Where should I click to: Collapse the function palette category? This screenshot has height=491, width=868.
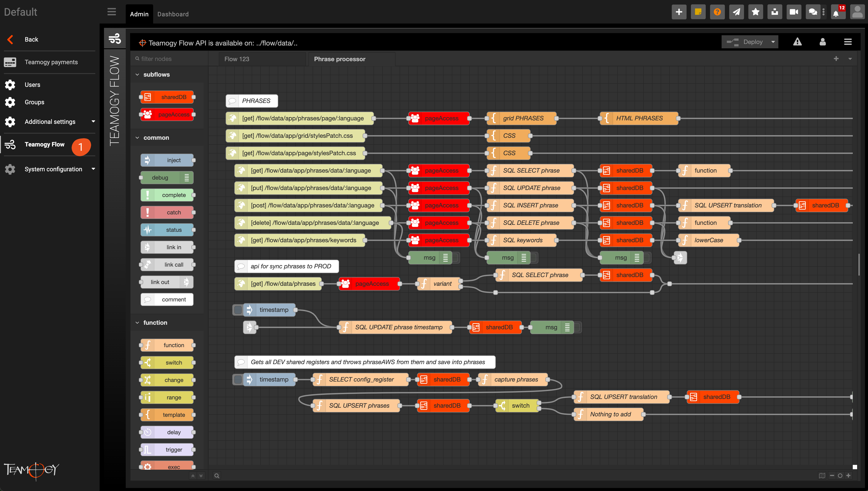point(137,323)
